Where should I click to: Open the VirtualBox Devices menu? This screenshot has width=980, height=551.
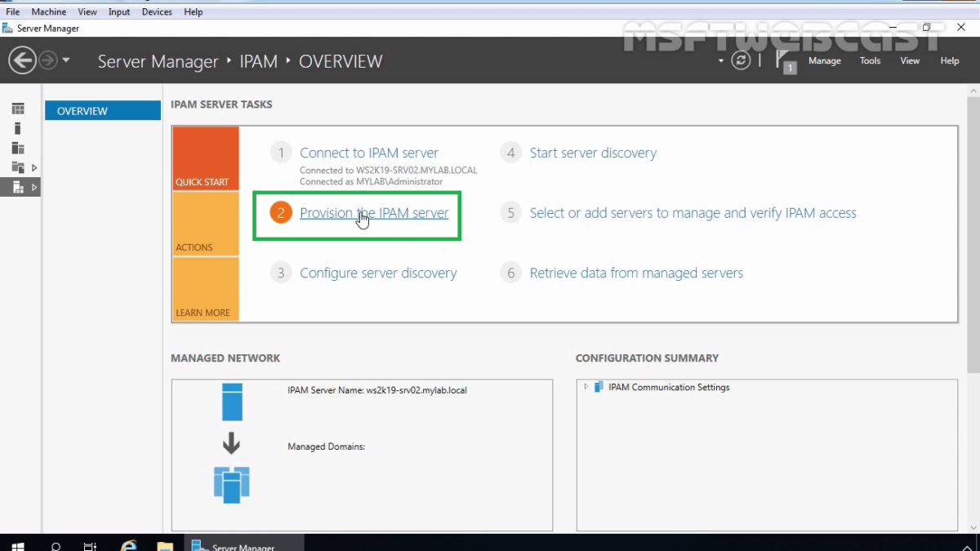click(x=157, y=12)
